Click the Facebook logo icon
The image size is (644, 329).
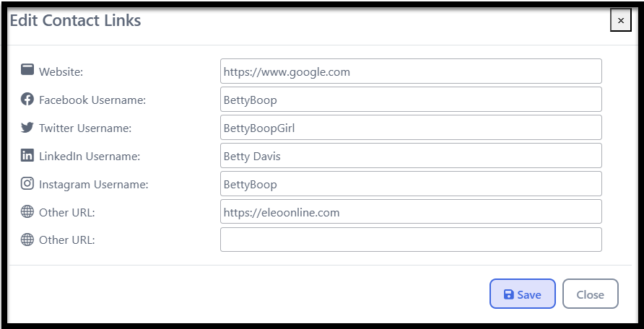[27, 99]
